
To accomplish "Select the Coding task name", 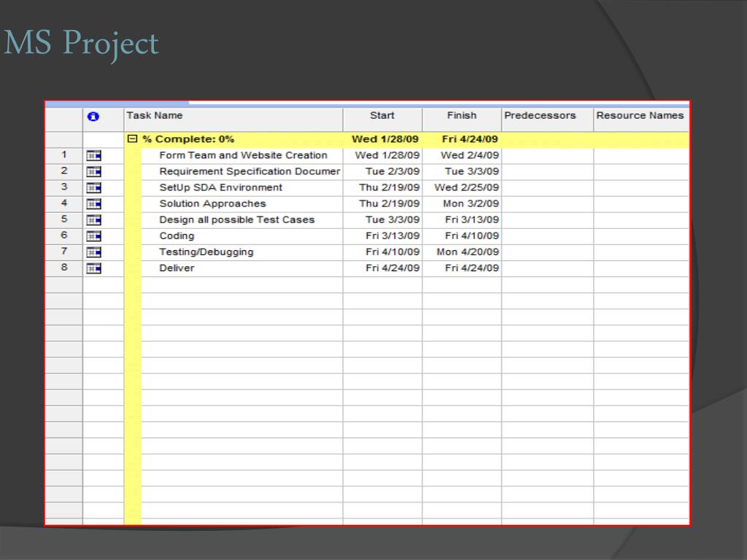I will (x=177, y=236).
